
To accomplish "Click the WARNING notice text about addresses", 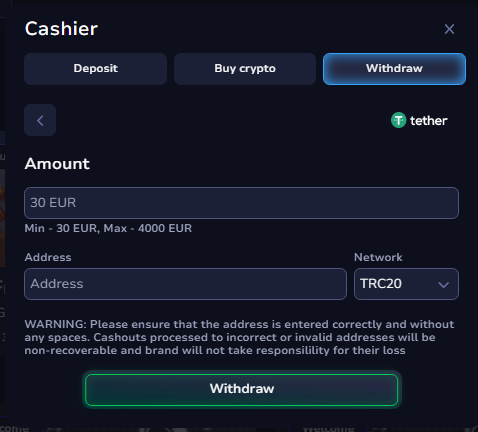I will click(x=239, y=337).
